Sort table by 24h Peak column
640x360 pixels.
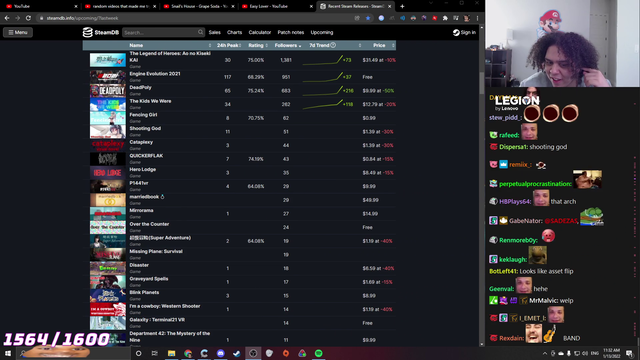pyautogui.click(x=228, y=45)
